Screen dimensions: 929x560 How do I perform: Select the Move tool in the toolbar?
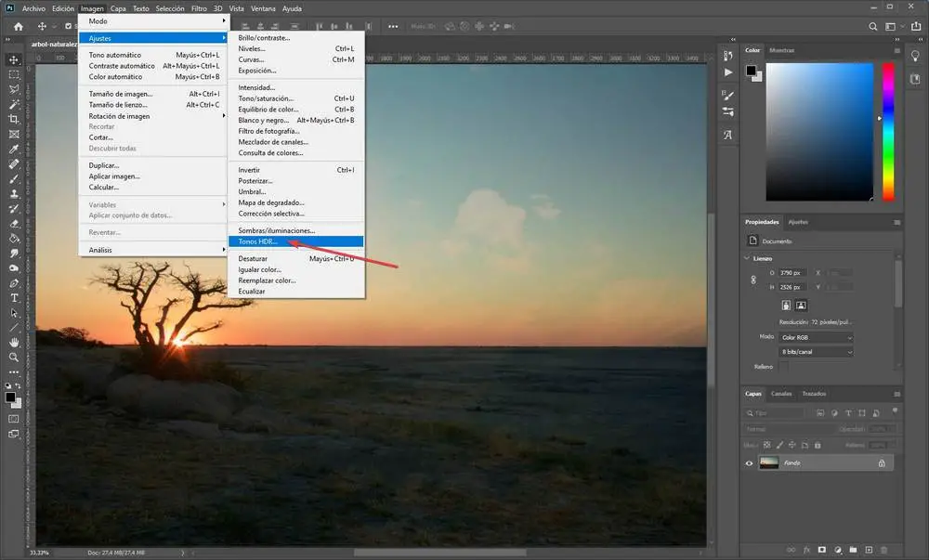(14, 59)
